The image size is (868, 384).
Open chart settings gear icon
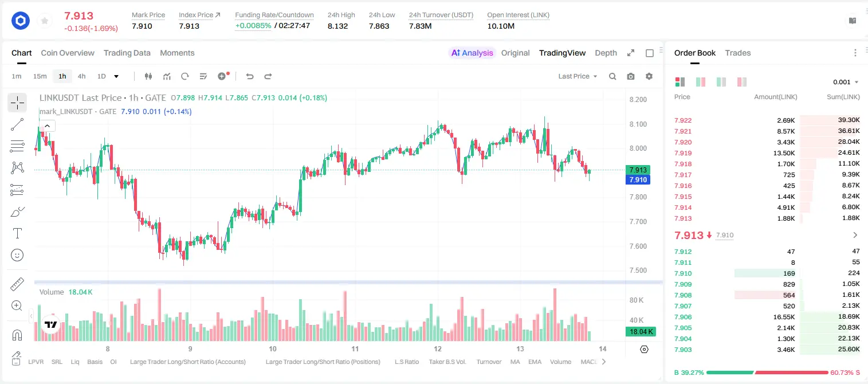point(649,76)
